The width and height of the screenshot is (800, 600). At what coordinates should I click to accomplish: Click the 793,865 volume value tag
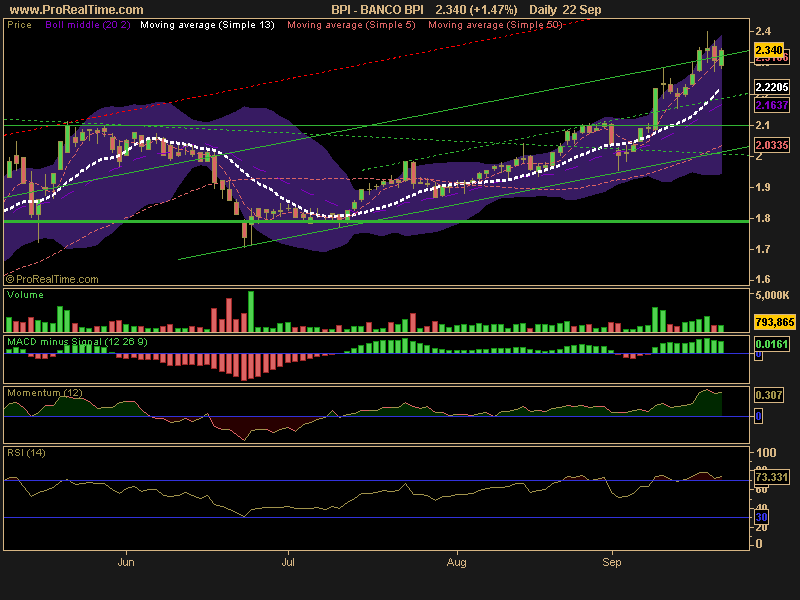(x=774, y=322)
